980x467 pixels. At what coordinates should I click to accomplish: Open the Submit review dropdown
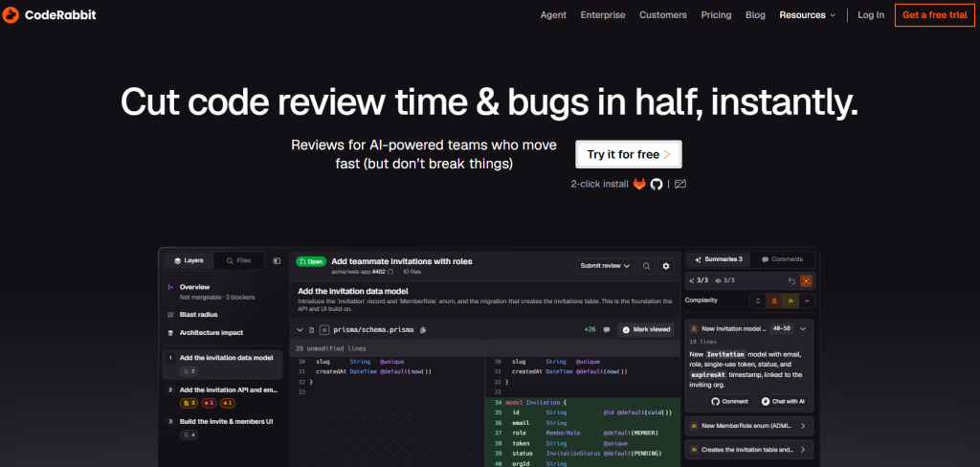coord(605,266)
